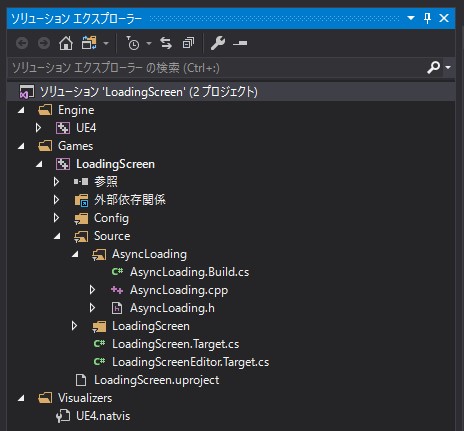Click the 参照 references icon

(81, 182)
